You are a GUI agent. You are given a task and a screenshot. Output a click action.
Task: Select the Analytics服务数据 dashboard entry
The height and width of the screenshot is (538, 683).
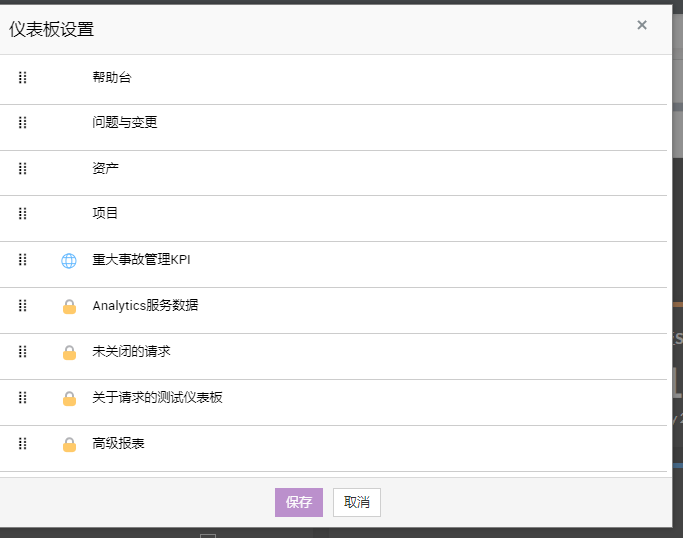point(145,306)
